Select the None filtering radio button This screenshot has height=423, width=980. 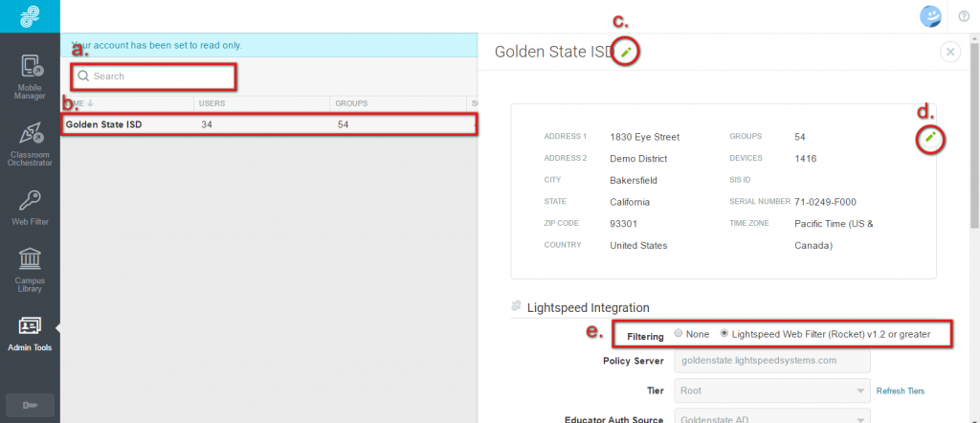pos(679,334)
